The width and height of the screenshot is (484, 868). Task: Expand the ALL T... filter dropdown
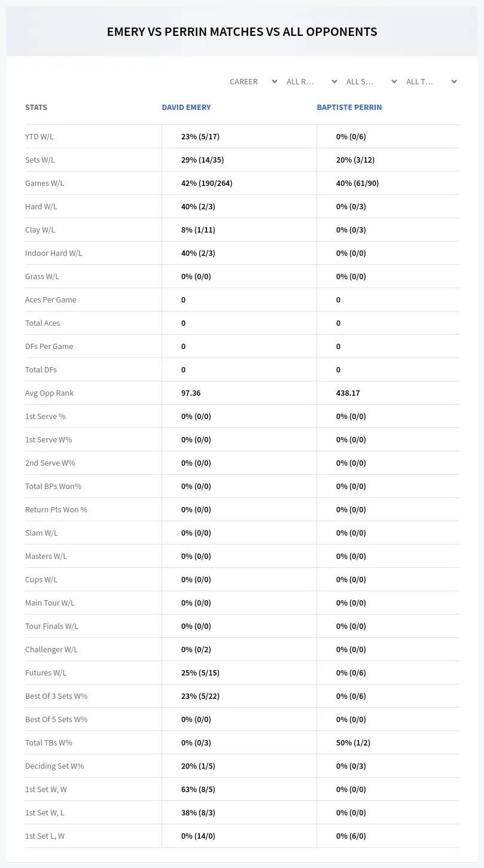pos(431,81)
